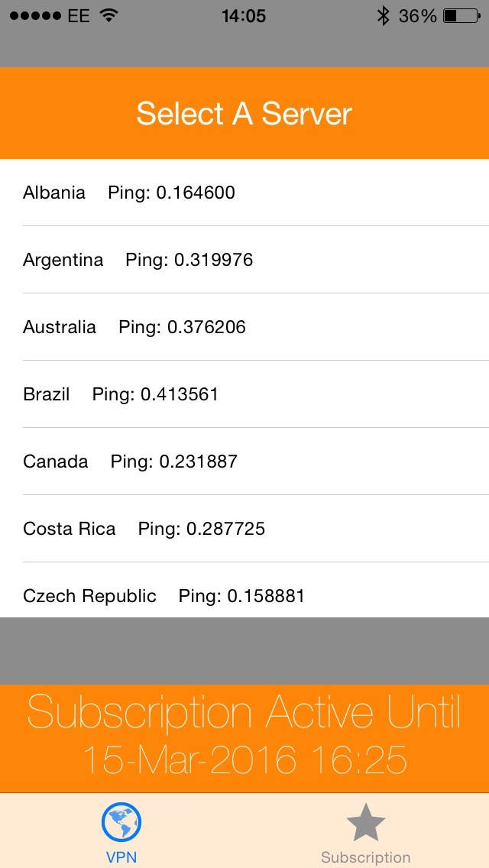Switch to the VPN tab label
This screenshot has width=489, height=868.
click(121, 857)
